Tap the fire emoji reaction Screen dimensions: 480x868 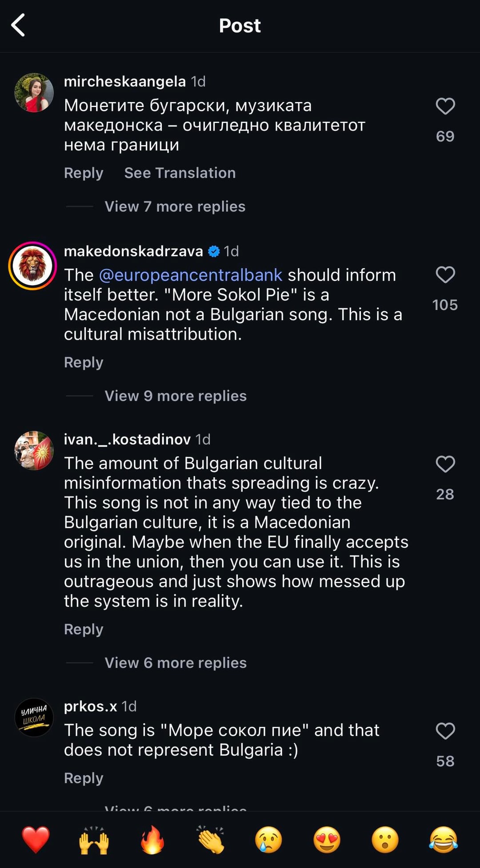tap(152, 840)
